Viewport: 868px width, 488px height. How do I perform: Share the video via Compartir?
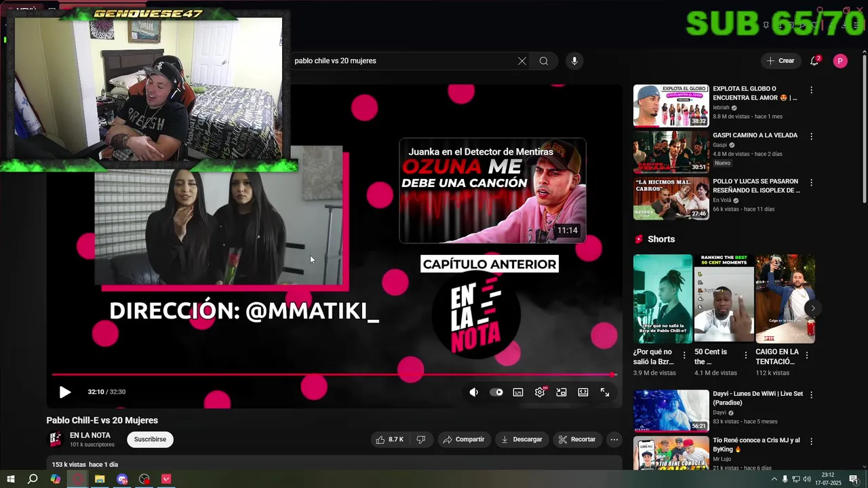pos(464,440)
